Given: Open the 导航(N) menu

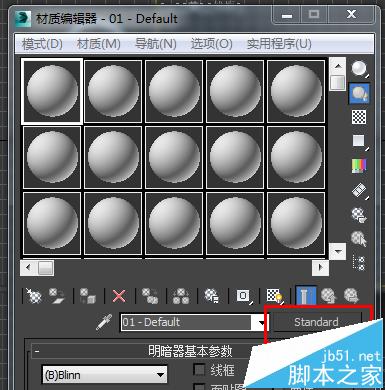Looking at the screenshot, I should point(155,44).
